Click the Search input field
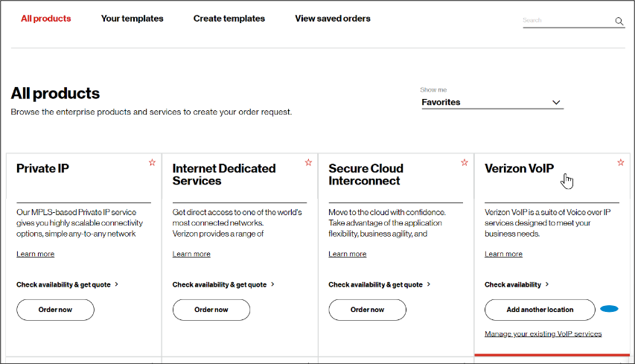Viewport: 635px width, 364px height. click(x=567, y=21)
